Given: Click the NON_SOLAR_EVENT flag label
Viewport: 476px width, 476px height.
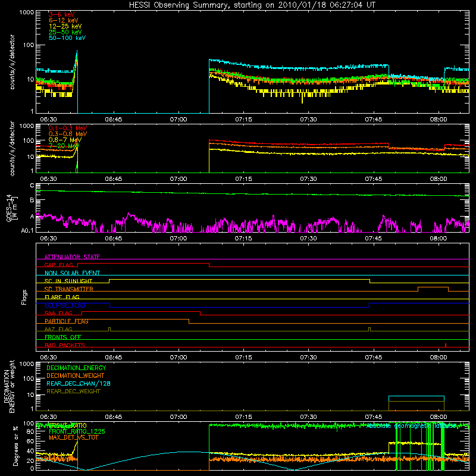Looking at the screenshot, I should point(72,273).
